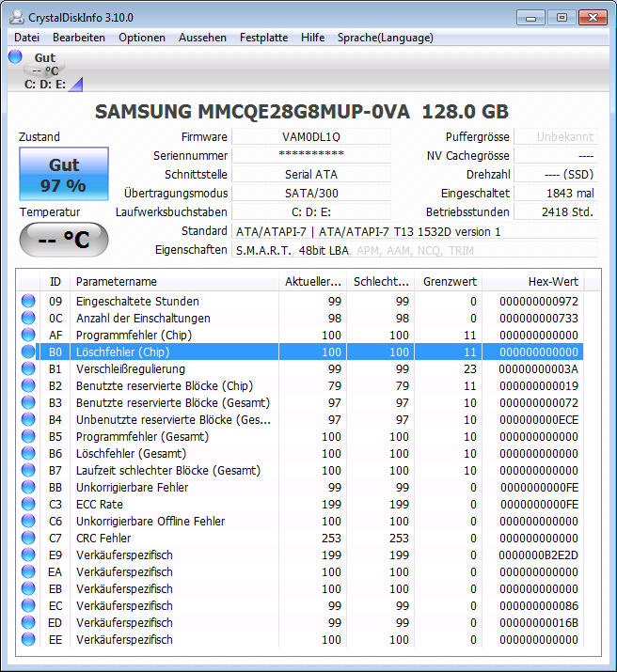Screen dimensions: 617x672
Task: Click hex value 000000000972
Action: 539,302
